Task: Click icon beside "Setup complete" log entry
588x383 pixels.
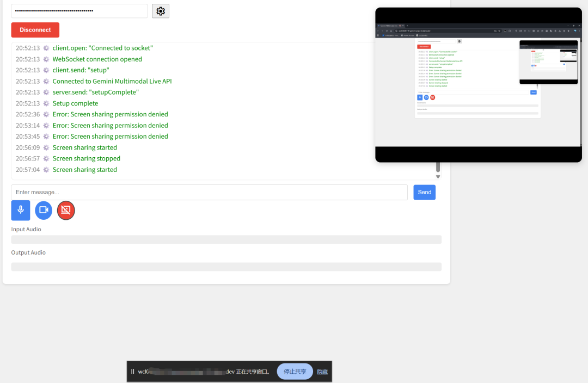Action: [x=46, y=103]
